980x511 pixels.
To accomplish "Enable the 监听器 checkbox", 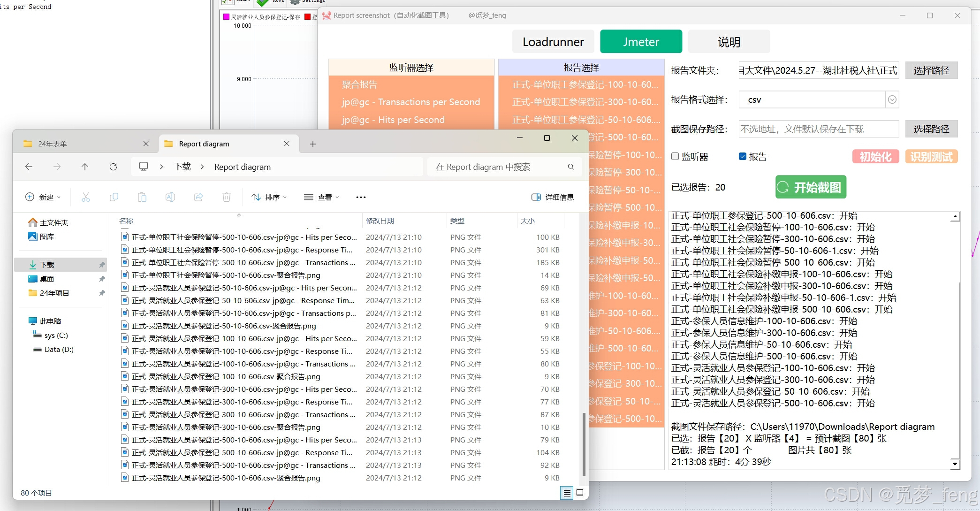I will point(675,156).
